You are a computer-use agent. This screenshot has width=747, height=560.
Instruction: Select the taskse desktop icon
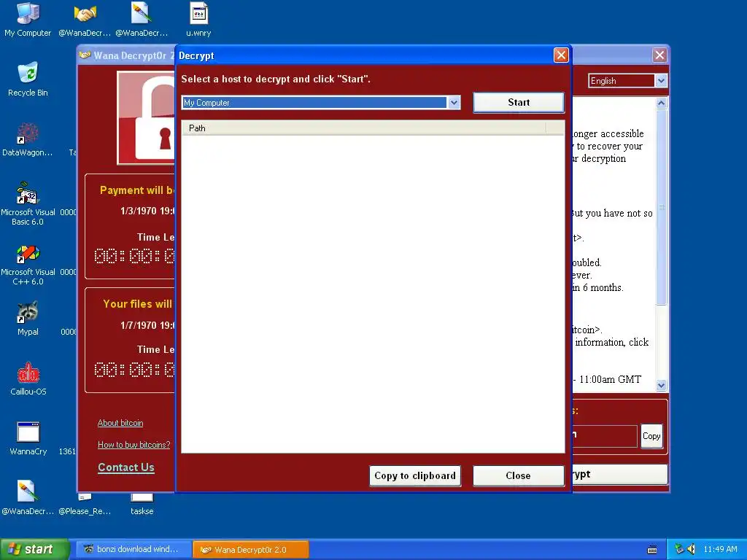click(x=142, y=505)
